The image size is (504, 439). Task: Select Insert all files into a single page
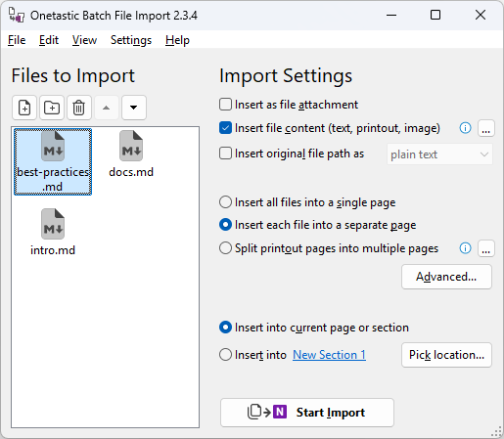(x=225, y=202)
